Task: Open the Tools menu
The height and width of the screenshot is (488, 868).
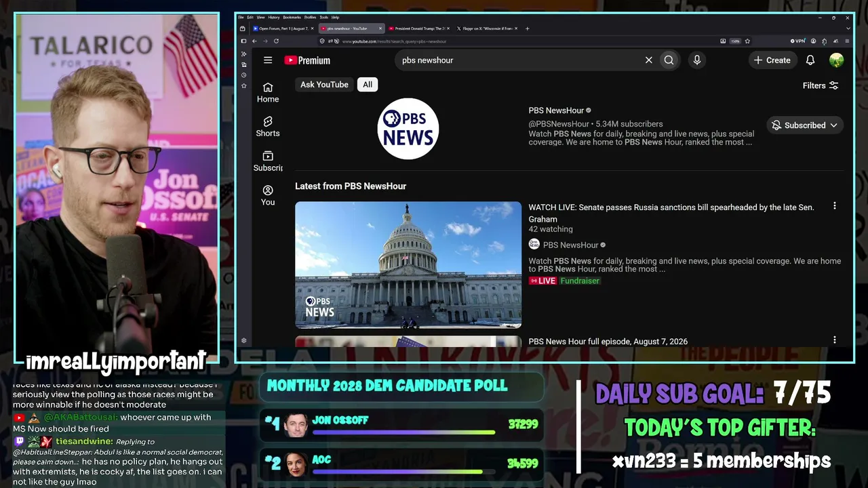Action: (324, 17)
